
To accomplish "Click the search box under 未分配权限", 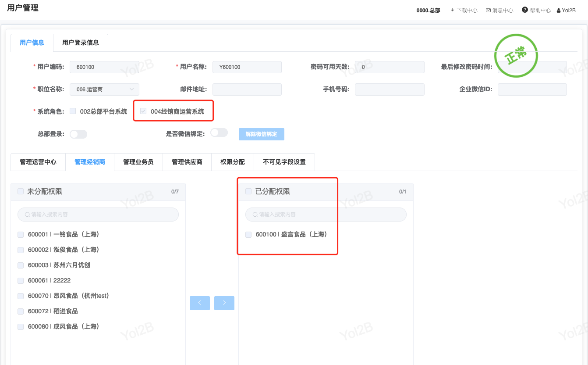I will coord(98,215).
